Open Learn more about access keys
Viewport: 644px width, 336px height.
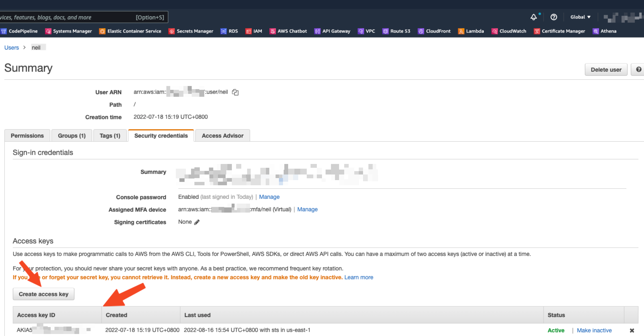pos(359,277)
